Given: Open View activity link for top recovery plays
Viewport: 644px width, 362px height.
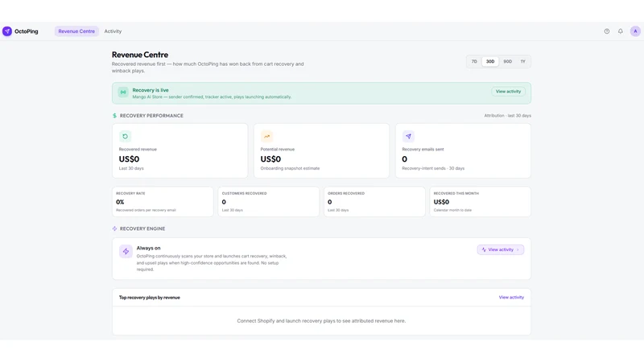Looking at the screenshot, I should pos(511,297).
